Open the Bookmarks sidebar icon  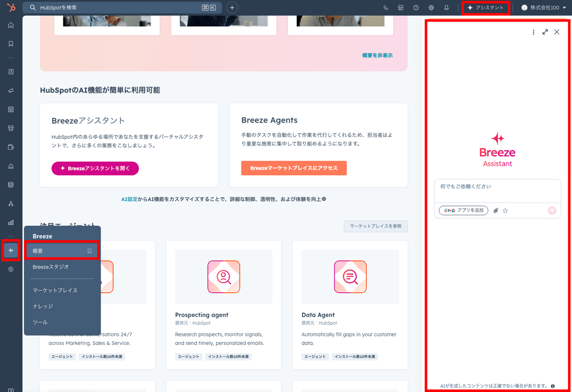(x=11, y=44)
